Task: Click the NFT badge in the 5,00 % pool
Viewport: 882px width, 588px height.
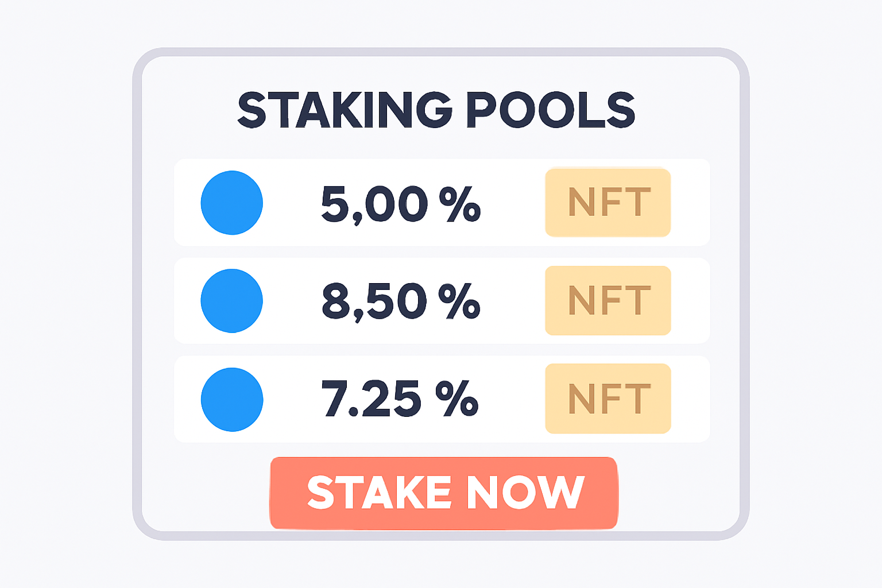Action: click(x=608, y=202)
